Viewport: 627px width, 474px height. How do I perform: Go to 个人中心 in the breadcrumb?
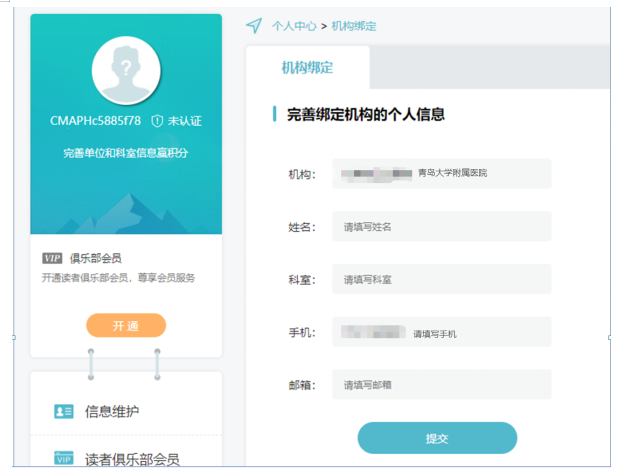294,26
